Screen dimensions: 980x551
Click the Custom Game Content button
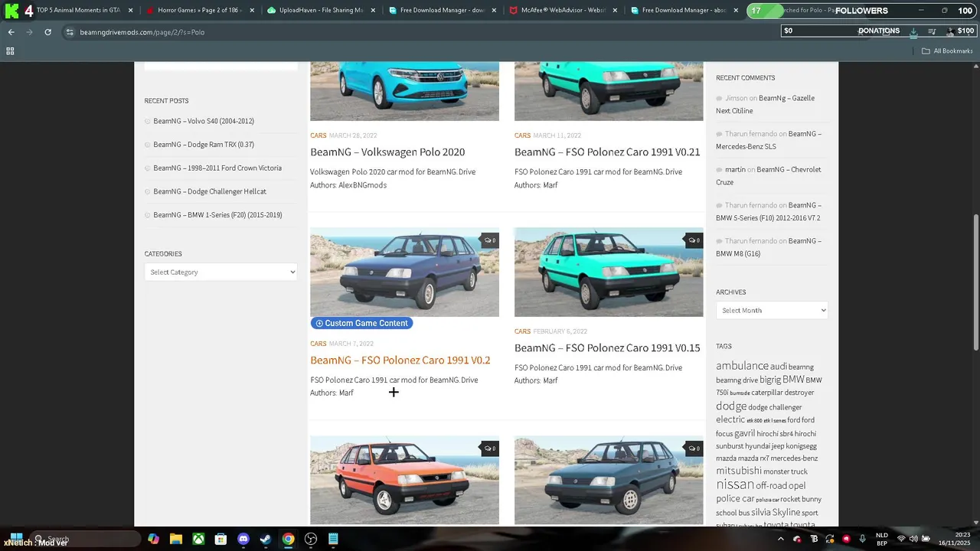(361, 323)
